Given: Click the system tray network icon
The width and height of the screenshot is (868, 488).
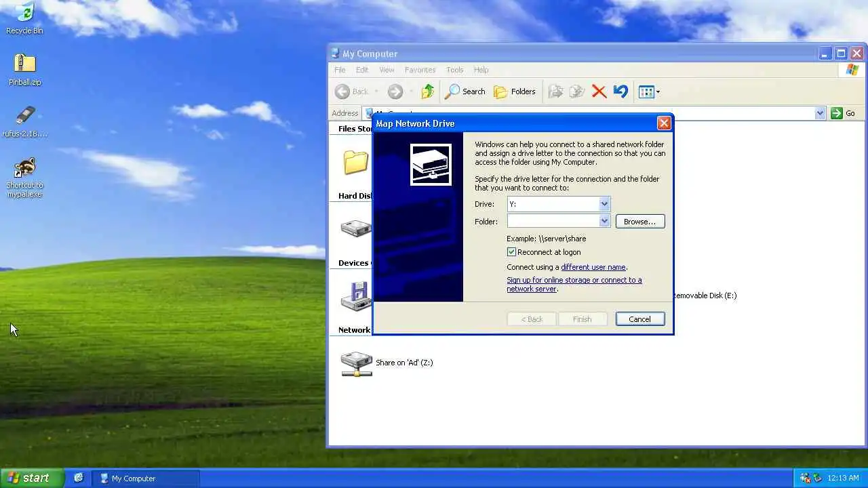Looking at the screenshot, I should pos(806,478).
